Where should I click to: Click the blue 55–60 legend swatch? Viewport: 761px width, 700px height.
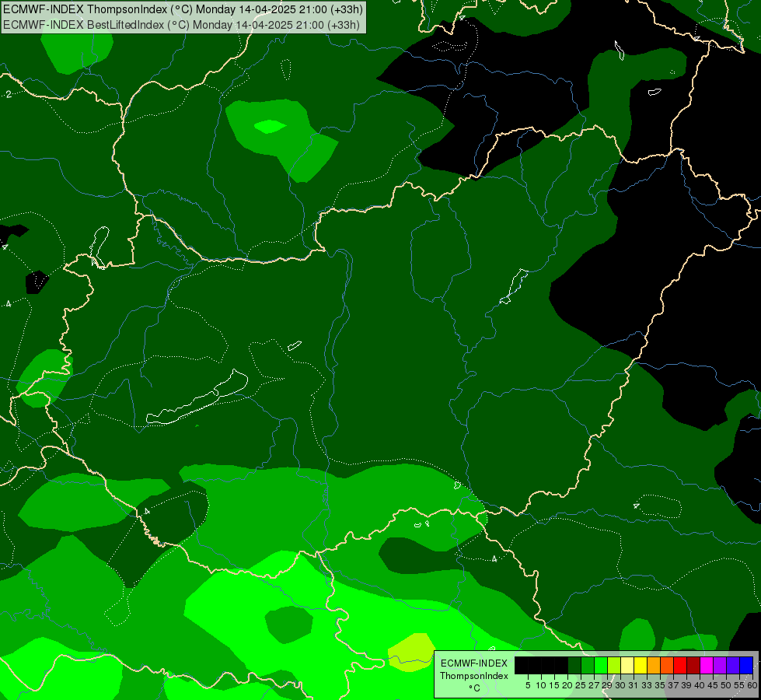pos(746,665)
